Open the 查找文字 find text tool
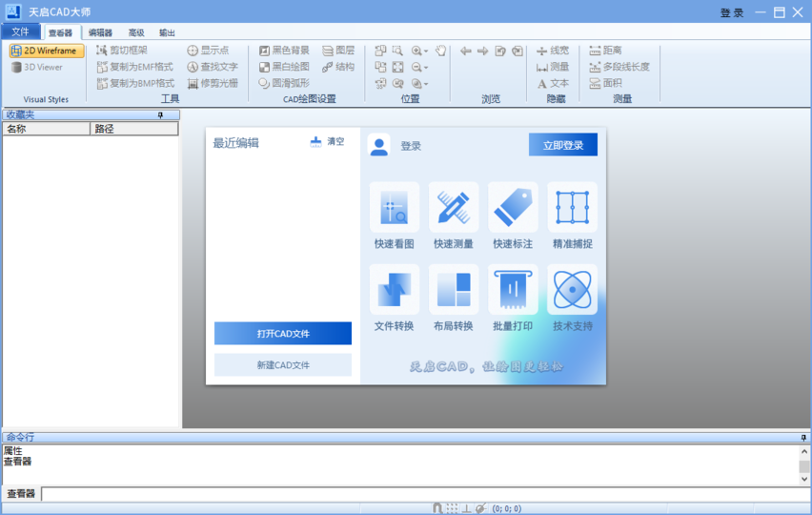 coord(213,67)
